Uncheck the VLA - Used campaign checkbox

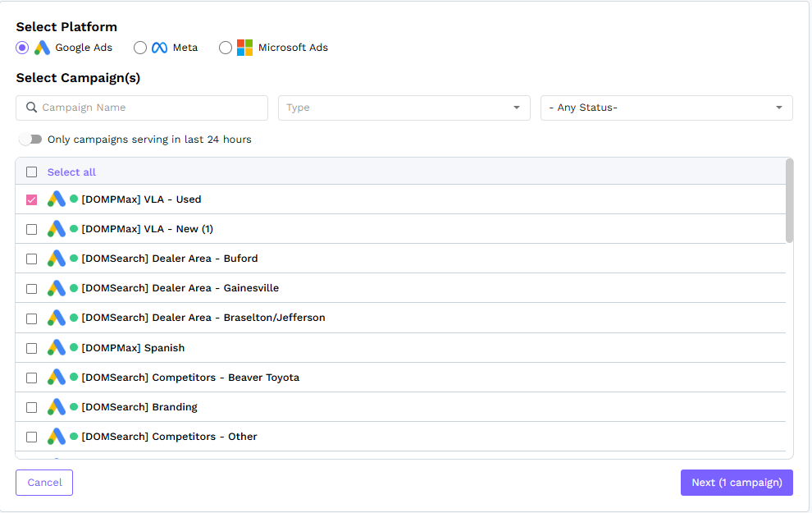coord(32,199)
